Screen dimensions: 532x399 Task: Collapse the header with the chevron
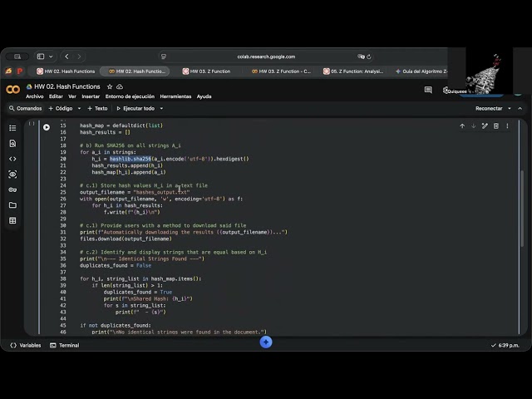point(520,109)
